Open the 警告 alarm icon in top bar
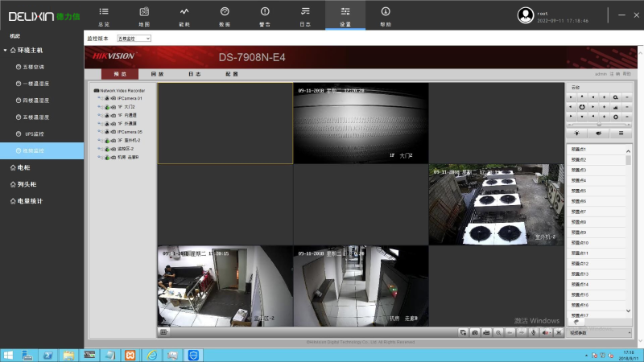Viewport: 644px width, 362px height. pos(265,11)
